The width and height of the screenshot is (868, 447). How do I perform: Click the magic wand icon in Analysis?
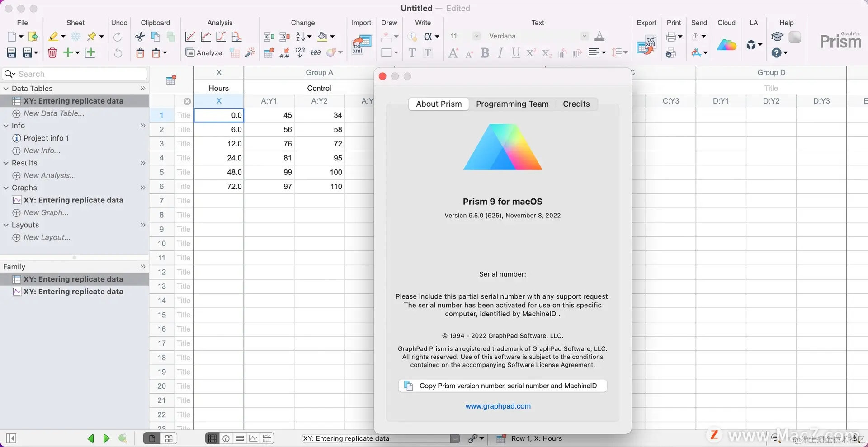[250, 53]
